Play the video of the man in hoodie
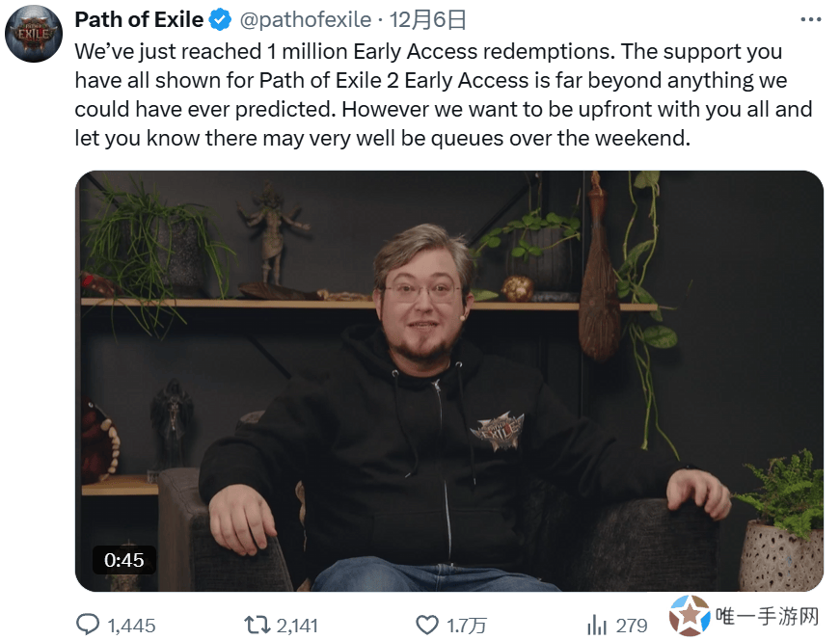This screenshot has width=840, height=640. point(448,381)
